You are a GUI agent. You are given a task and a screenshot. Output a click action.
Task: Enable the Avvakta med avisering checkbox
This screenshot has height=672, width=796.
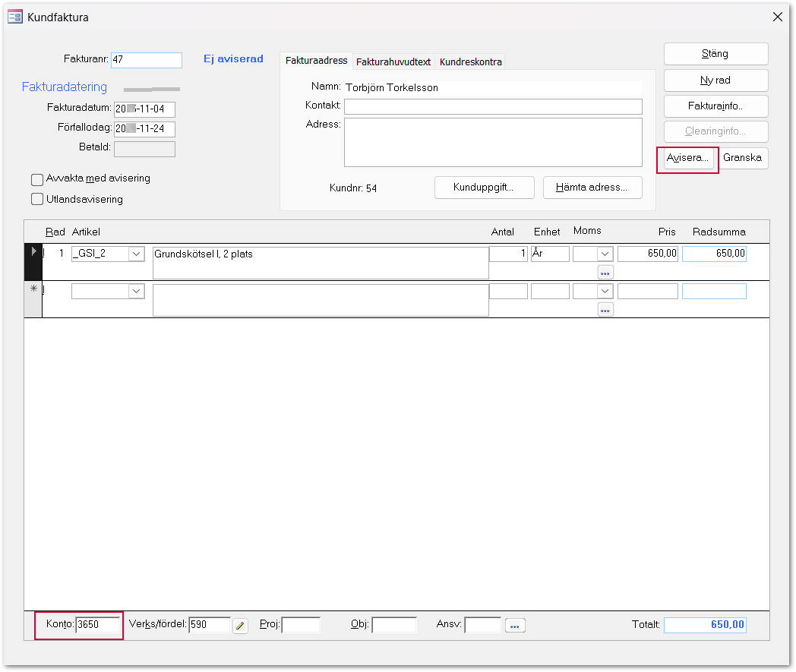click(x=37, y=179)
